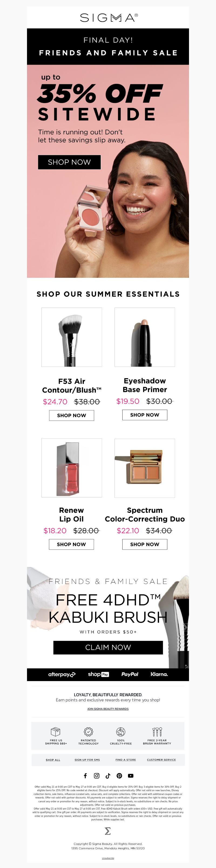Click the Unsubscribe link at bottom
The height and width of the screenshot is (868, 216).
pos(108,858)
